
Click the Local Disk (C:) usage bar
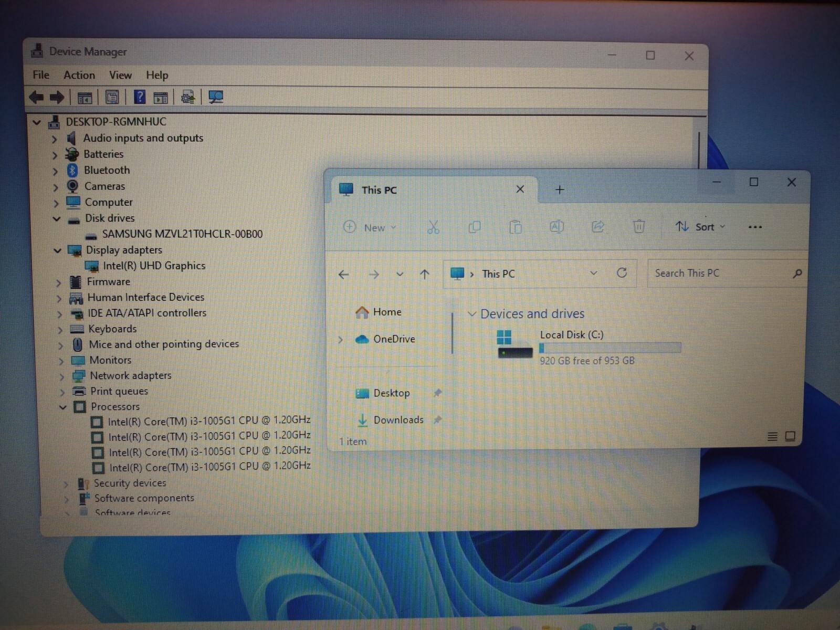[x=610, y=348]
